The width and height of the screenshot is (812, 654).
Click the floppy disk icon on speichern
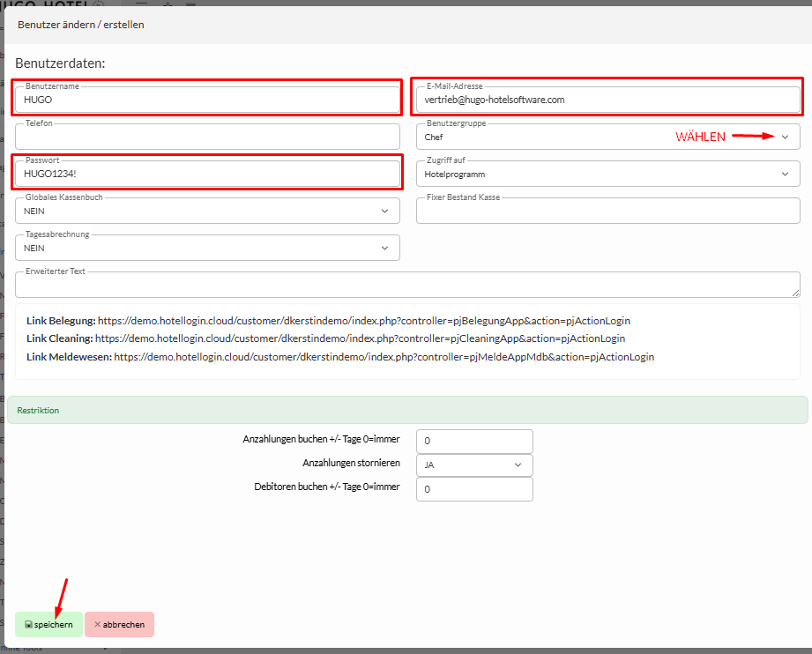[28, 625]
